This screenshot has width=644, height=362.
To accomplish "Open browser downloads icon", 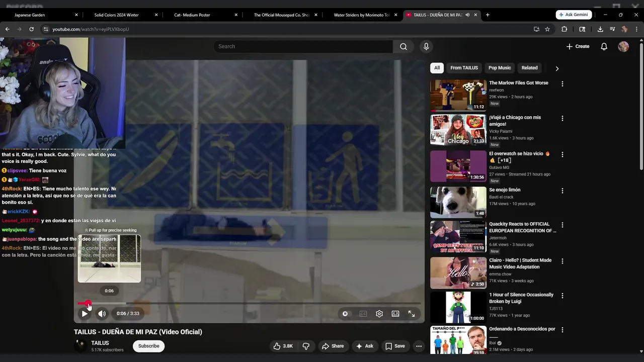I will pos(600,29).
